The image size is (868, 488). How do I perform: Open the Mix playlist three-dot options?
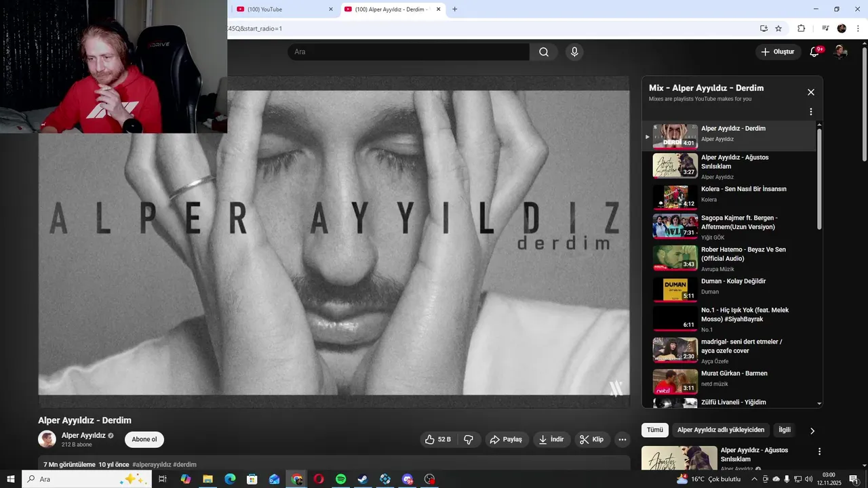[810, 112]
